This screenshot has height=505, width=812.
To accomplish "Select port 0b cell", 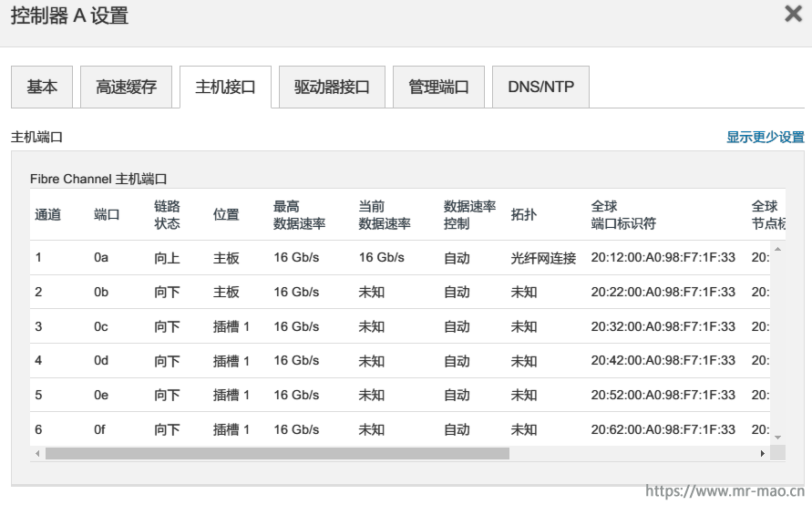I will click(x=101, y=292).
